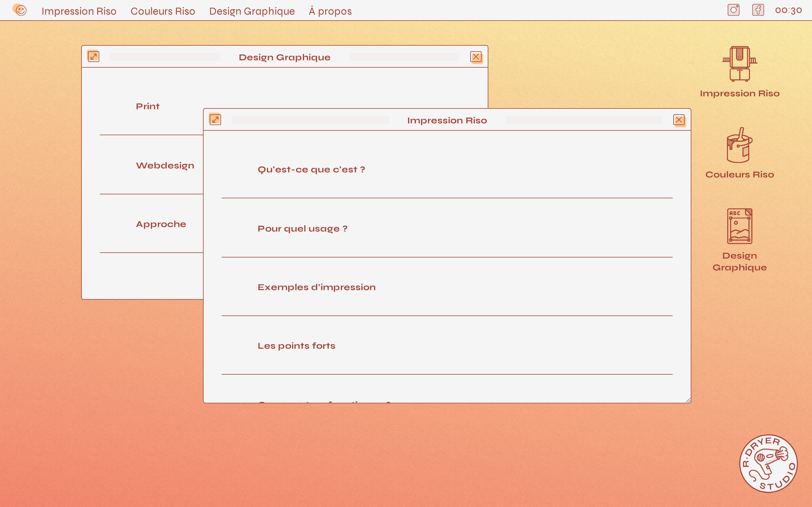The height and width of the screenshot is (507, 812).
Task: Click the R-Dryer Studio round badge logo
Action: point(768,463)
